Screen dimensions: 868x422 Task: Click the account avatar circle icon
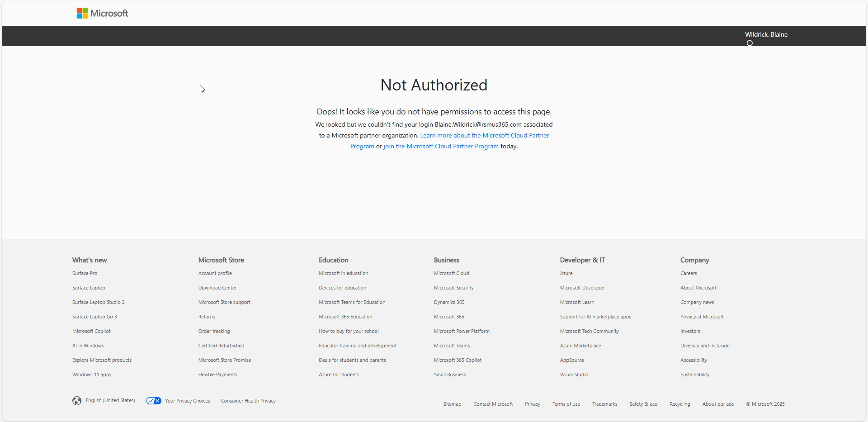[x=750, y=43]
